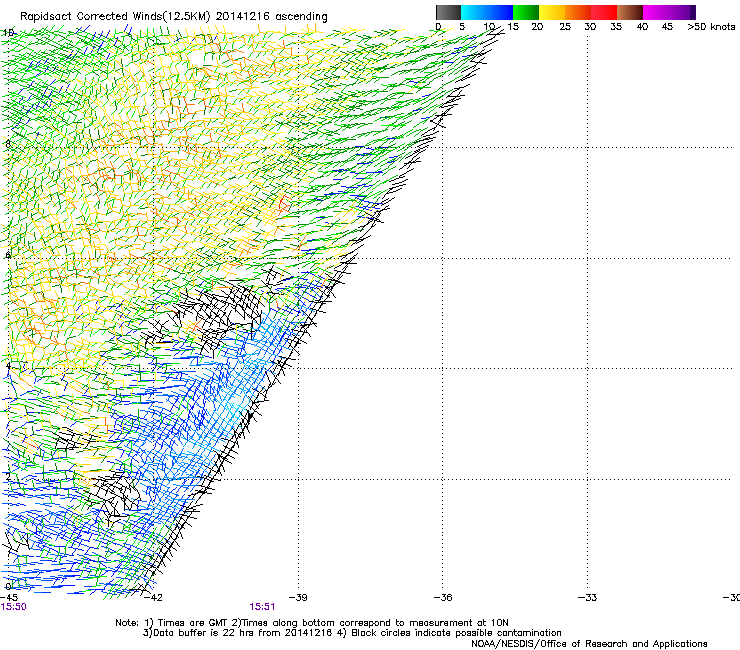Image resolution: width=740 pixels, height=650 pixels.
Task: Click the '45' legend tick label
Action: [x=667, y=27]
